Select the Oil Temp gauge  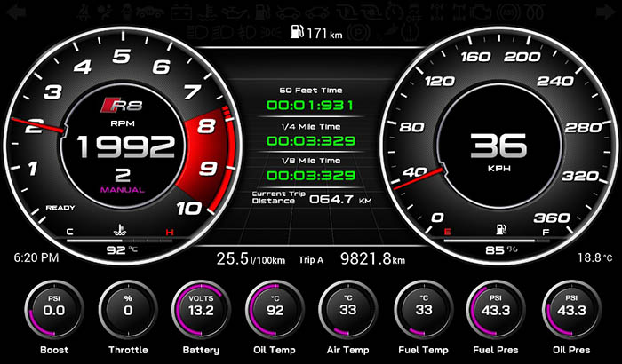pos(275,310)
